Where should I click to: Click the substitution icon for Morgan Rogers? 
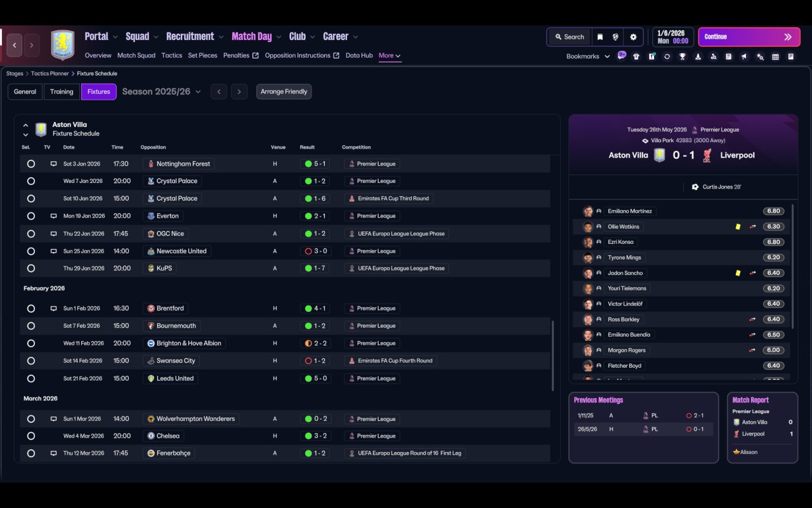click(752, 351)
